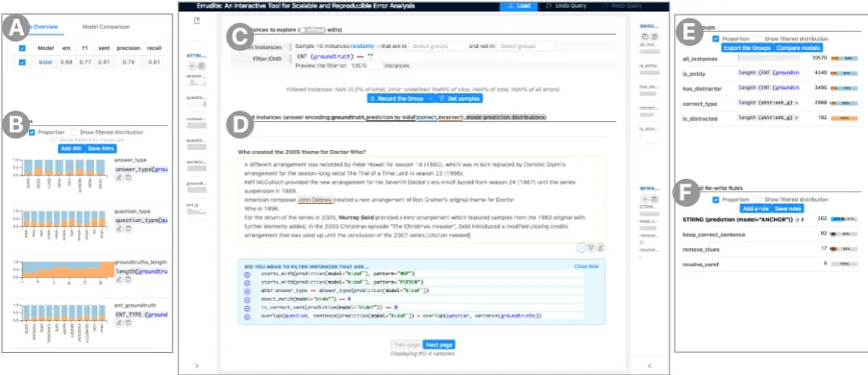Open the bidaf model link
Viewport: 868px width, 375px height.
45,62
